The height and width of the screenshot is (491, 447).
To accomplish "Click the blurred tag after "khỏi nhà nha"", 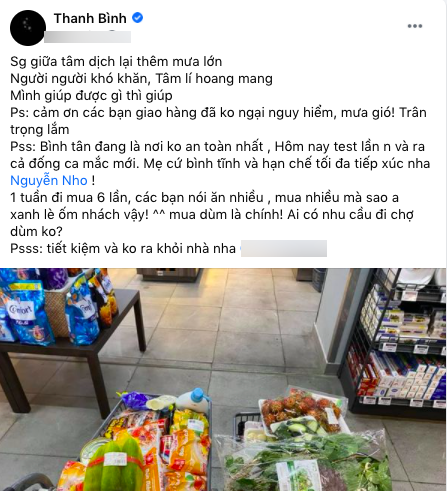I will click(284, 248).
